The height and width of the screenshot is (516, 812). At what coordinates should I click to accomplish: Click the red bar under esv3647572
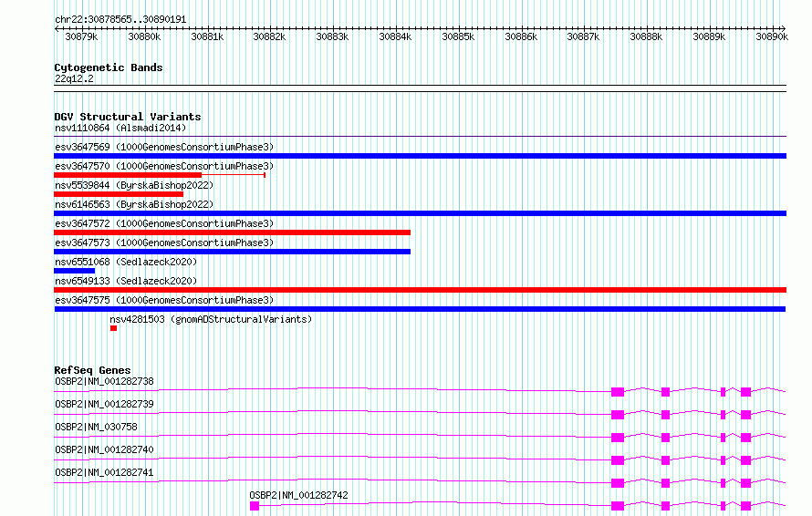click(232, 232)
